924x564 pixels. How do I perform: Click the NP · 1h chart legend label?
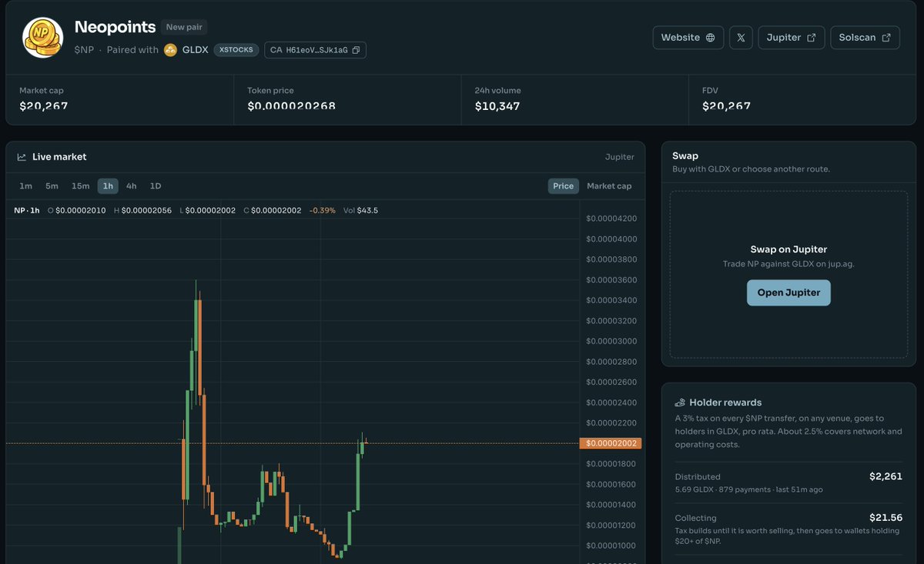(x=27, y=210)
